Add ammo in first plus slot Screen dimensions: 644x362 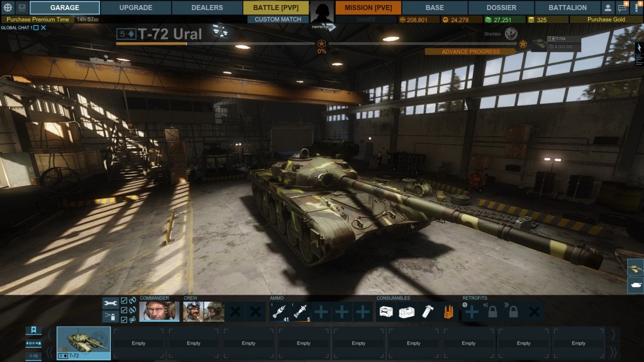tap(321, 312)
